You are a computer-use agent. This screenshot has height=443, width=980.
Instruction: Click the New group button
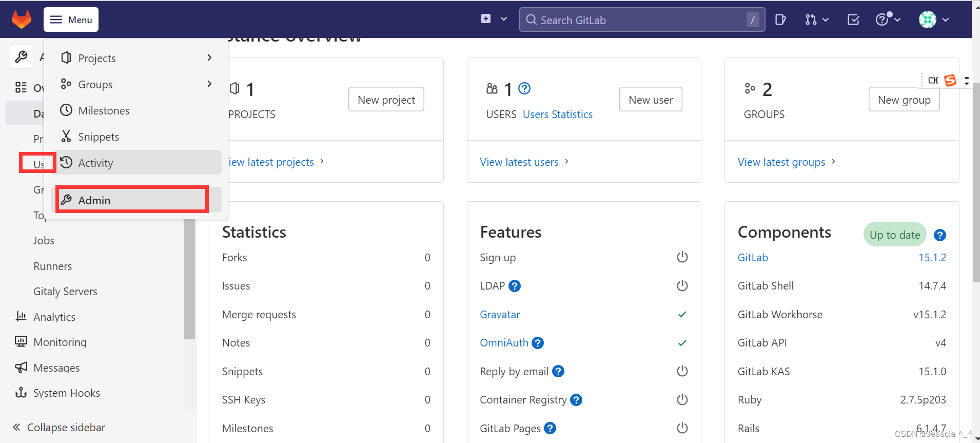(x=904, y=99)
